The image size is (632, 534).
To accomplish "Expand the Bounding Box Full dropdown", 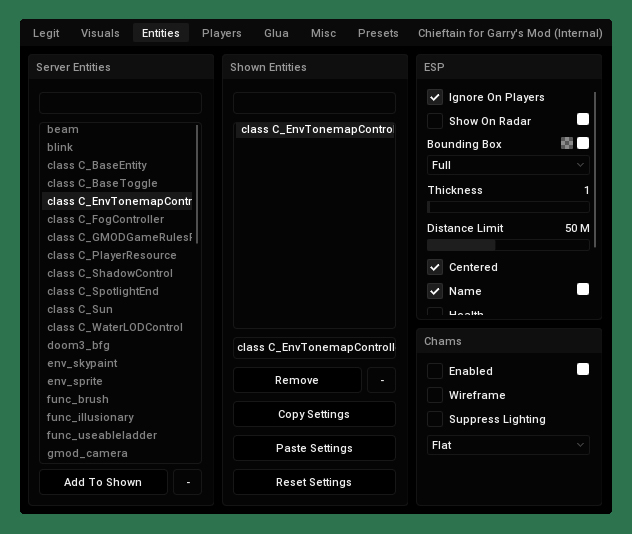I will coord(508,165).
